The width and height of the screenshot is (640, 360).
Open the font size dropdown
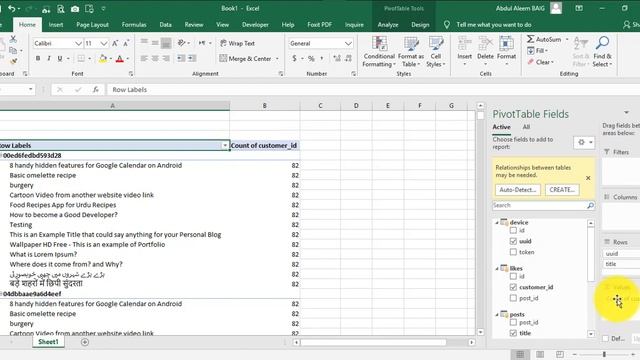[x=104, y=43]
